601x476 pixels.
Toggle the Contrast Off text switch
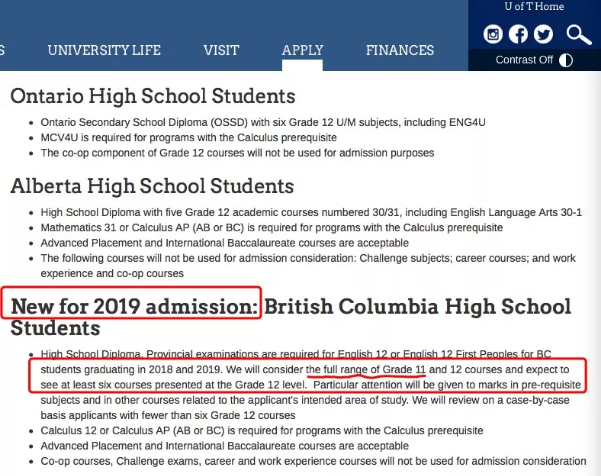coord(524,60)
